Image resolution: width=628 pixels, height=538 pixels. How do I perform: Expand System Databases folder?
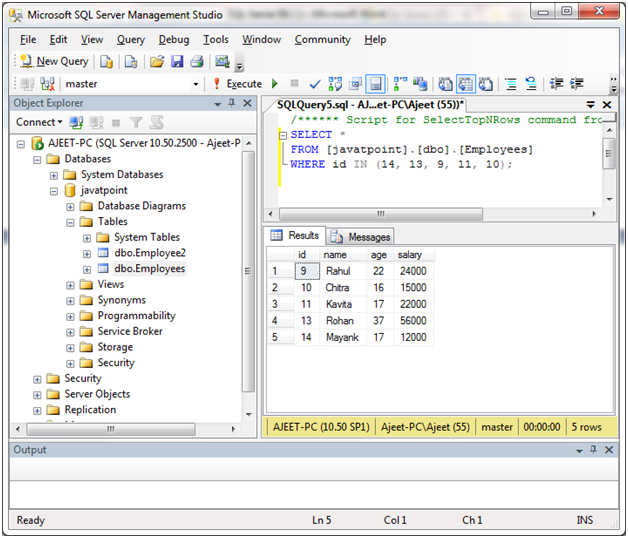(x=54, y=175)
